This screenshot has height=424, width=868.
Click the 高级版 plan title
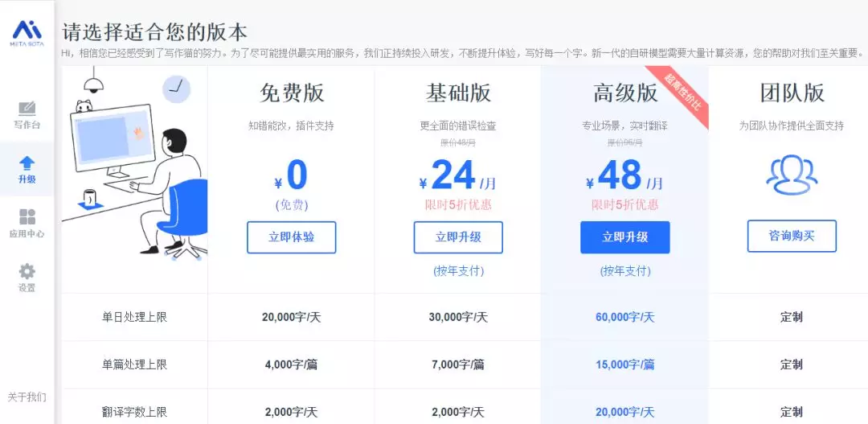625,93
